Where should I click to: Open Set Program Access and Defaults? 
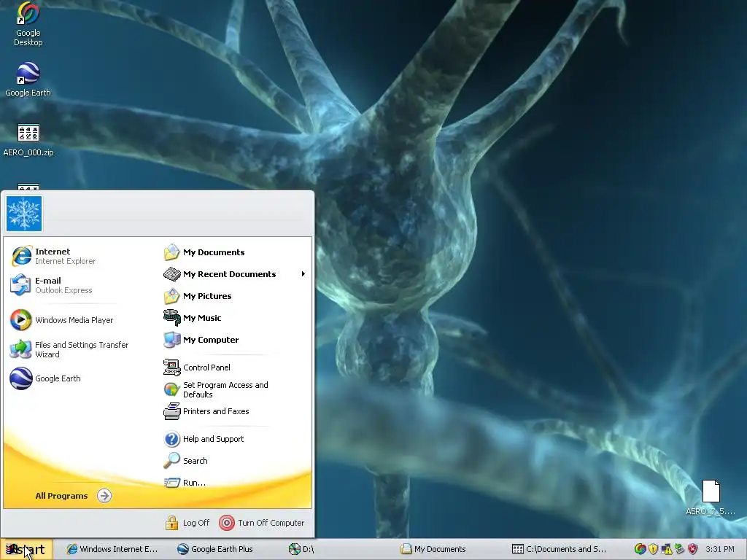click(216, 389)
